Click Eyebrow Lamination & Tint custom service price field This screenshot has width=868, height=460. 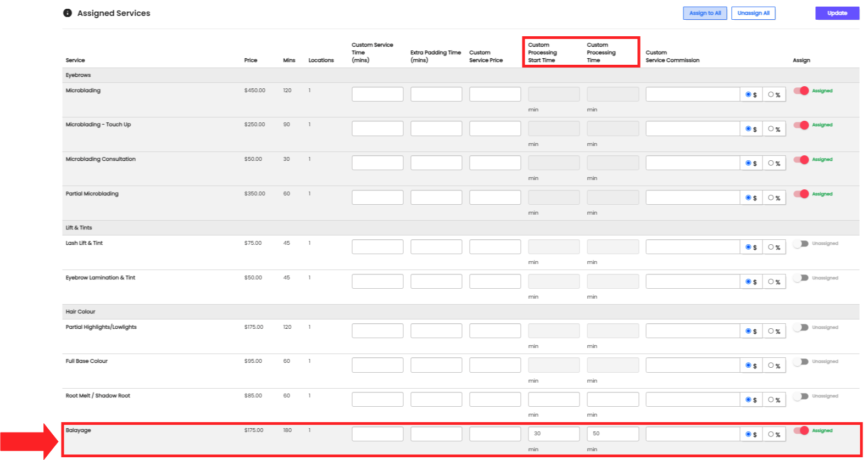495,282
